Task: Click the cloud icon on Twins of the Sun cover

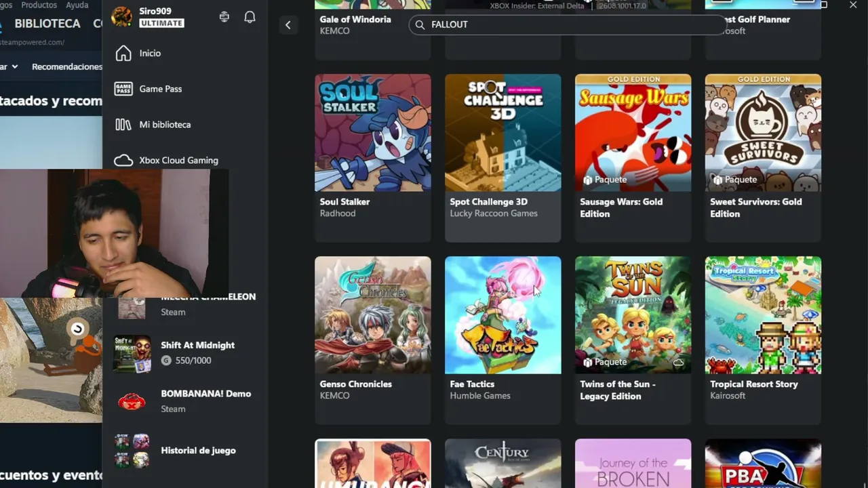Action: (679, 363)
